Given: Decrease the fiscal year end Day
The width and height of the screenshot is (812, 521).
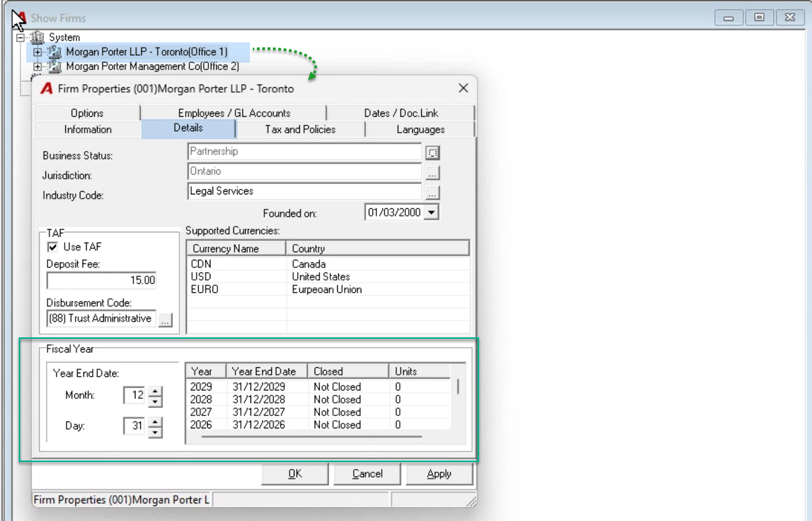Looking at the screenshot, I should [x=155, y=432].
